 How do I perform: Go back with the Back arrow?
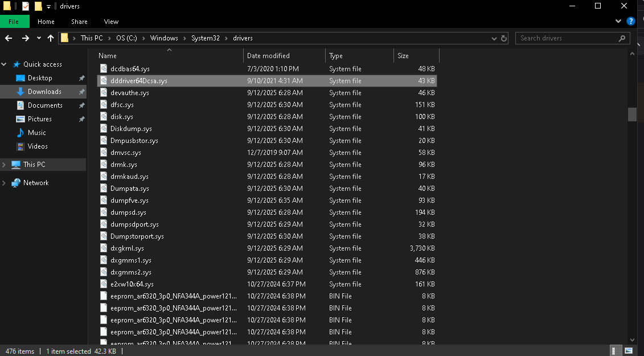(9, 38)
